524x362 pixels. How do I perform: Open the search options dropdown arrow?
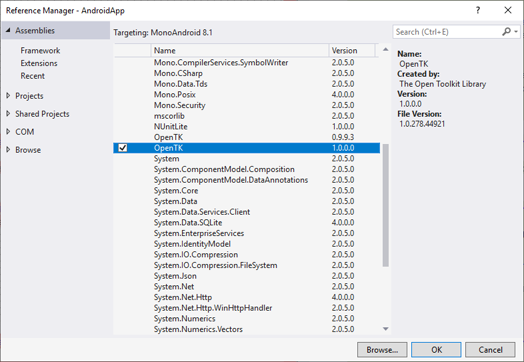[x=516, y=32]
